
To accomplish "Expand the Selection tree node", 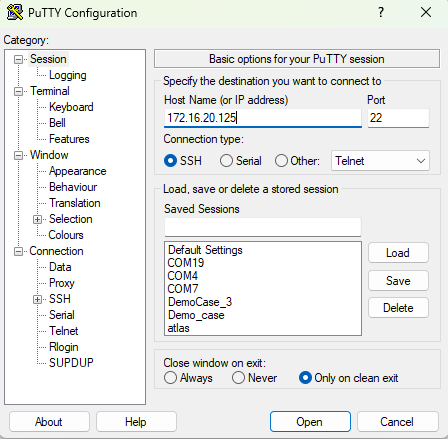I will click(x=37, y=220).
